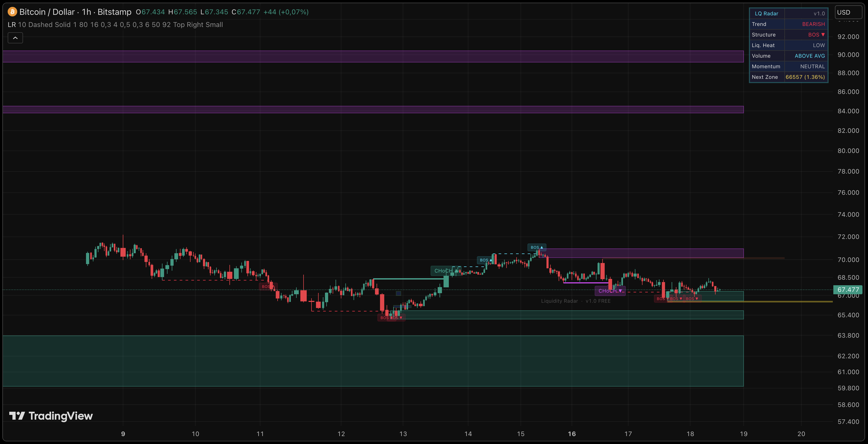Click the current price label 67.477 on the price scale
Image resolution: width=868 pixels, height=444 pixels.
click(x=848, y=290)
